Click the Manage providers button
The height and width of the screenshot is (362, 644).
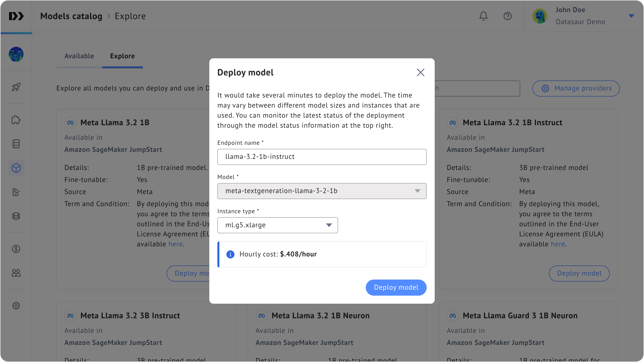click(x=576, y=88)
